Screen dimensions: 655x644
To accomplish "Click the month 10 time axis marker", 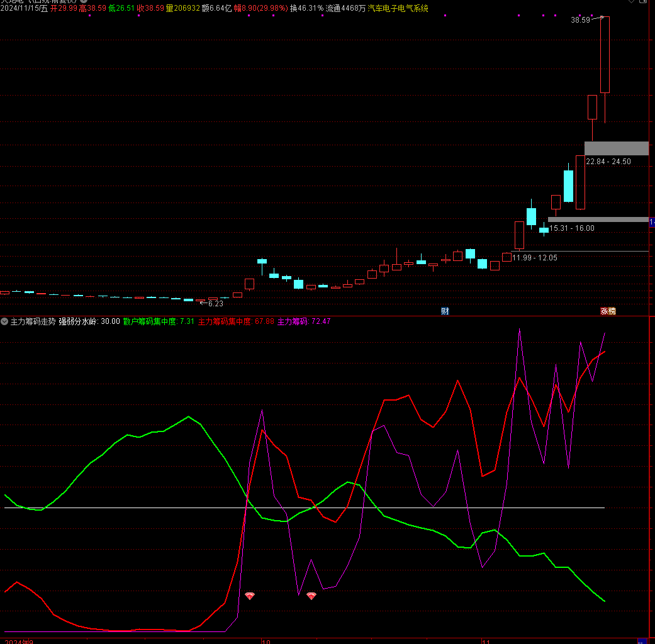I will coord(266,641).
